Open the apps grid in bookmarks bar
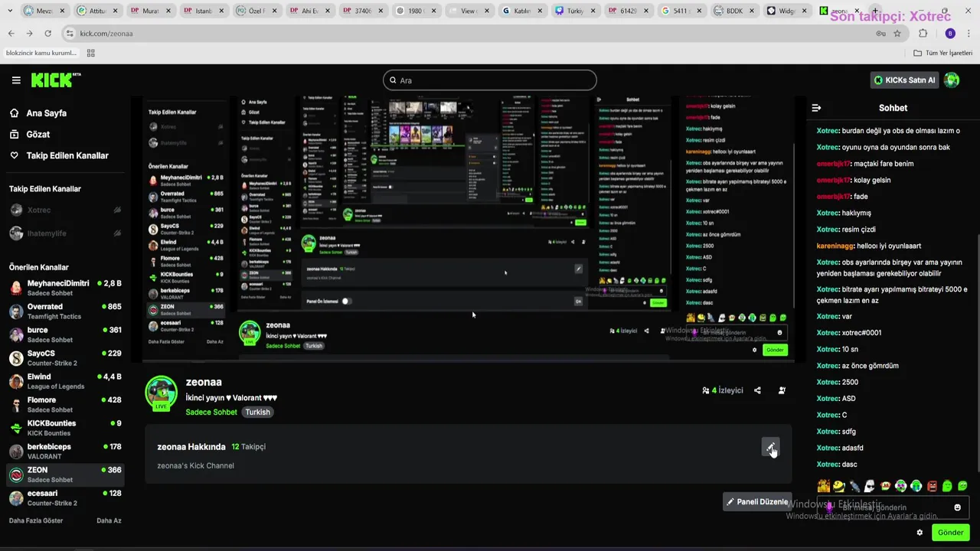The width and height of the screenshot is (980, 551). pos(90,53)
